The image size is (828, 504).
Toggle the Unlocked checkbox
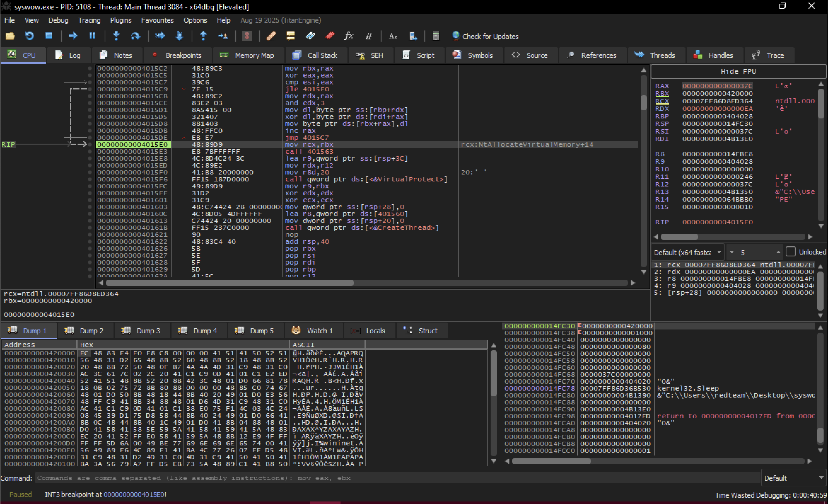791,252
